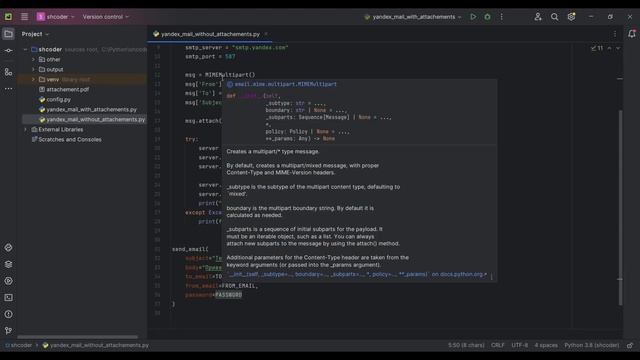
Task: Click the editor vertical scrollbar
Action: (620, 207)
